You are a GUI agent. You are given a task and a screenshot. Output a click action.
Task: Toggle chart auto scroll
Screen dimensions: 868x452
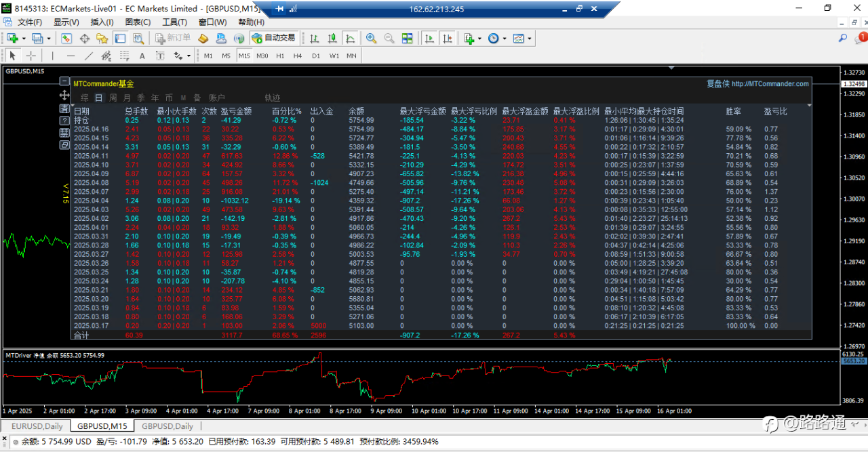click(429, 39)
